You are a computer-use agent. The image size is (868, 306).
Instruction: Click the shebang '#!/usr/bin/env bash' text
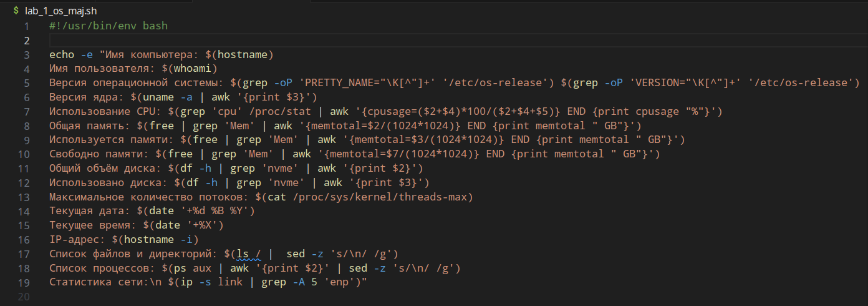[x=109, y=26]
